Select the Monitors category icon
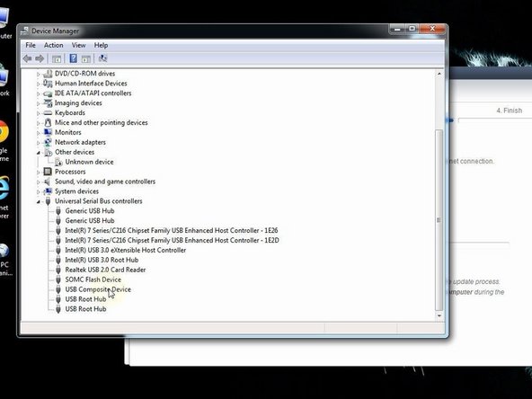The height and width of the screenshot is (399, 532). coord(48,132)
